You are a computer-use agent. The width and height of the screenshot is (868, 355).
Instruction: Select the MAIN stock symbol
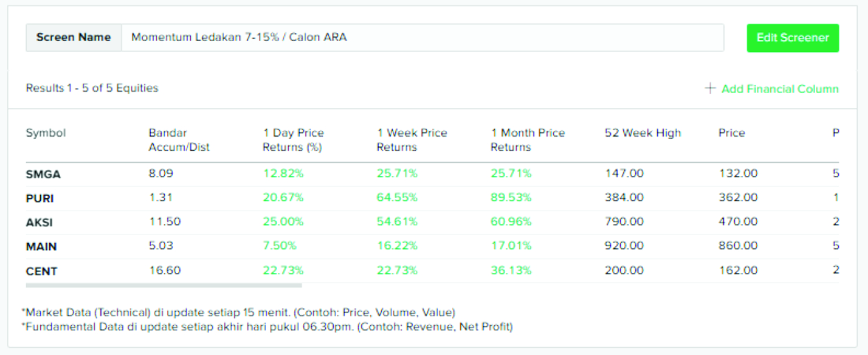(41, 247)
